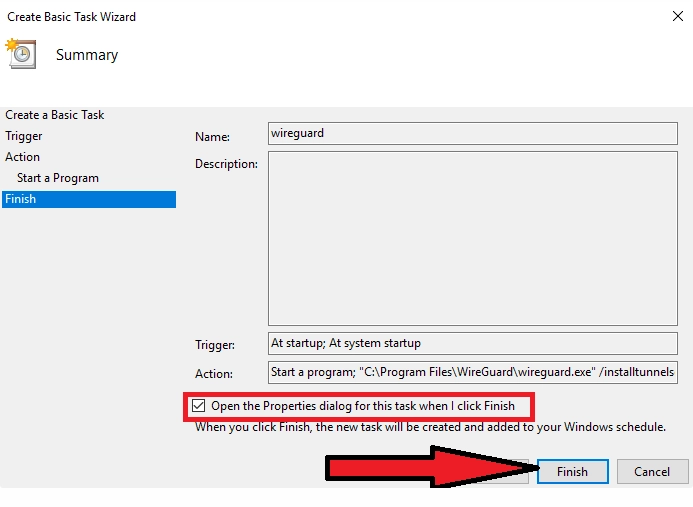Select the Action step in the sidebar
693x507 pixels.
[23, 157]
